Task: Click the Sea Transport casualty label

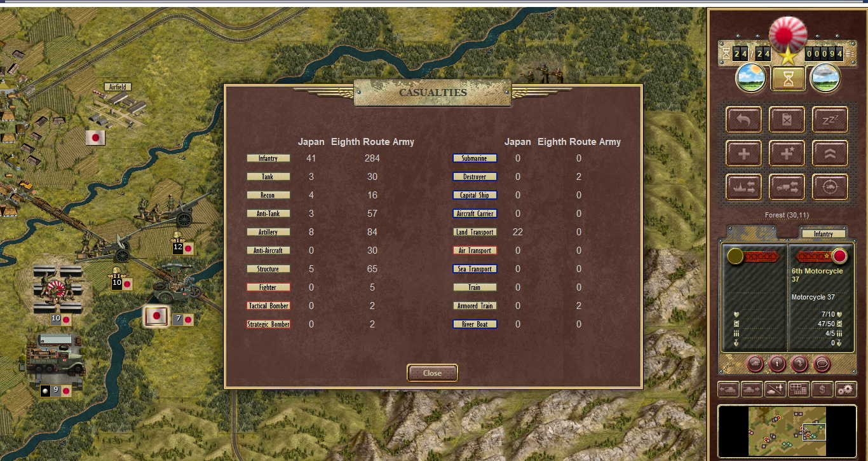Action: 475,269
